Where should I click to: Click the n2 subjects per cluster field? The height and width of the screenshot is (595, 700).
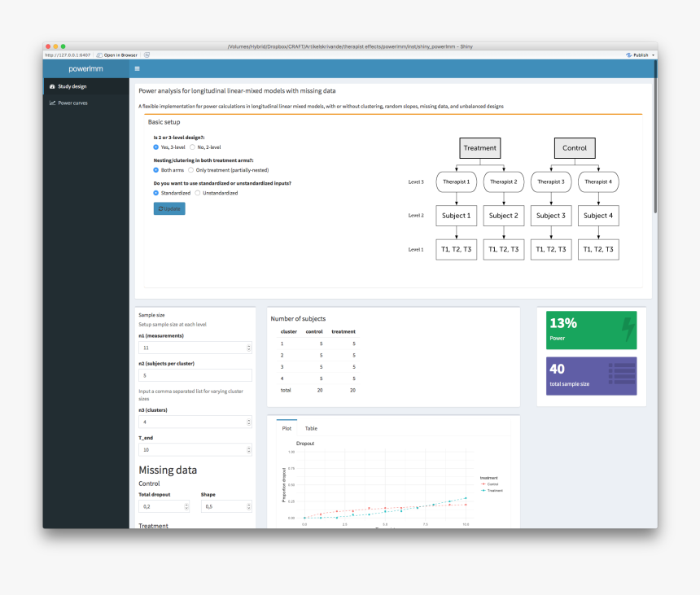[195, 375]
